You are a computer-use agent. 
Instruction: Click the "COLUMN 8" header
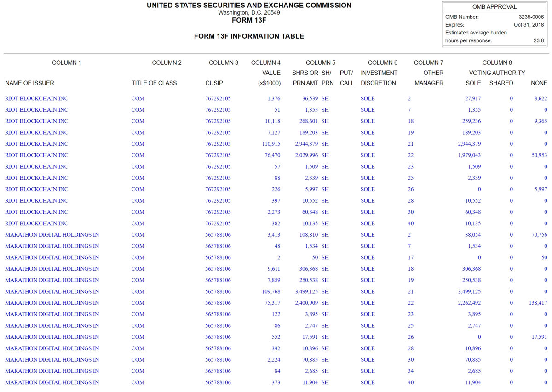click(497, 62)
